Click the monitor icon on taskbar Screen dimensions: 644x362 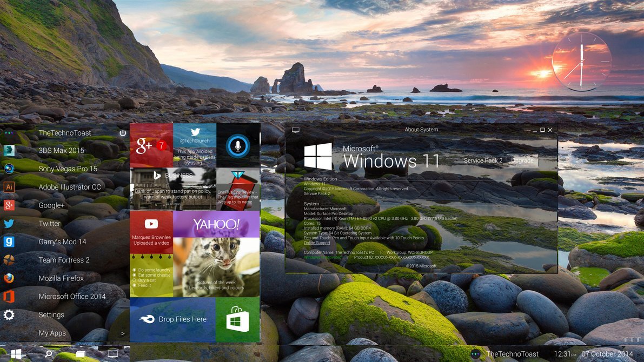(x=112, y=354)
